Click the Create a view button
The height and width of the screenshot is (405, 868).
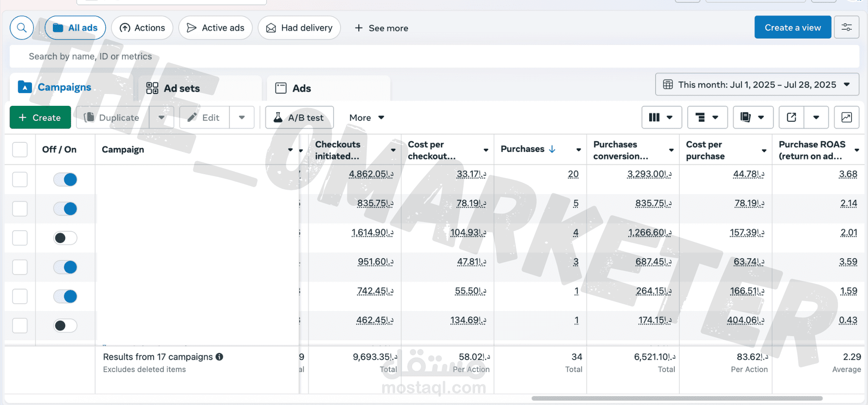pyautogui.click(x=793, y=27)
